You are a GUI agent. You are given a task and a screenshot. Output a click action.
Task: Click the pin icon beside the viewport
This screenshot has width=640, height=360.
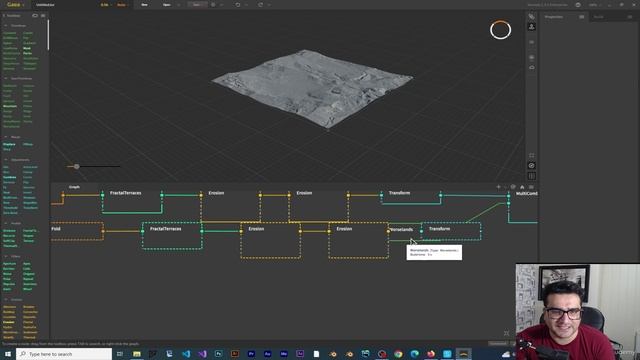click(x=531, y=17)
